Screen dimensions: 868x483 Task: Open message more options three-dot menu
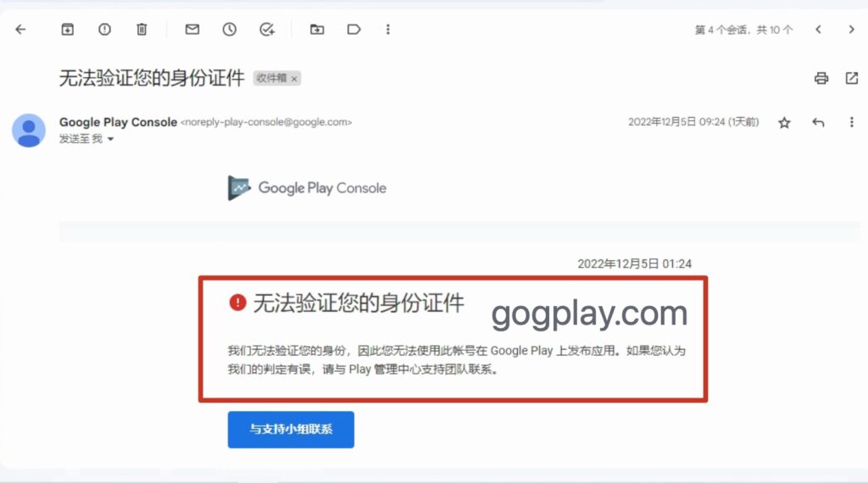[851, 122]
